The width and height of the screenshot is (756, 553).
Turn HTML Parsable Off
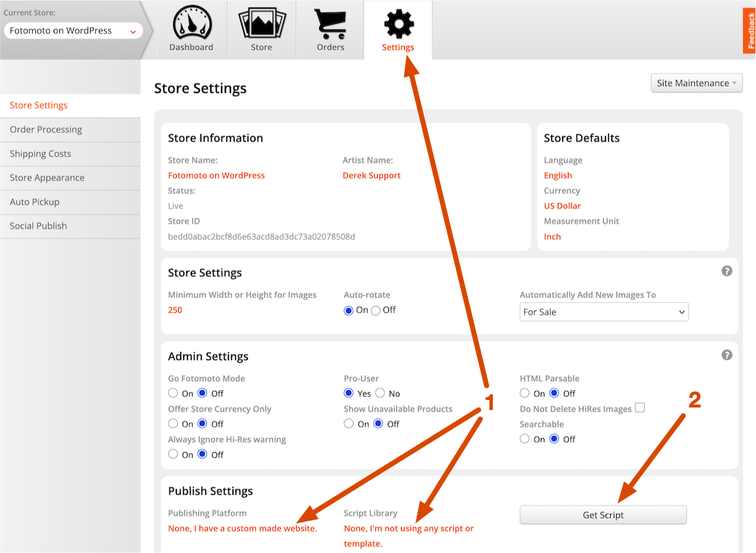[x=555, y=393]
